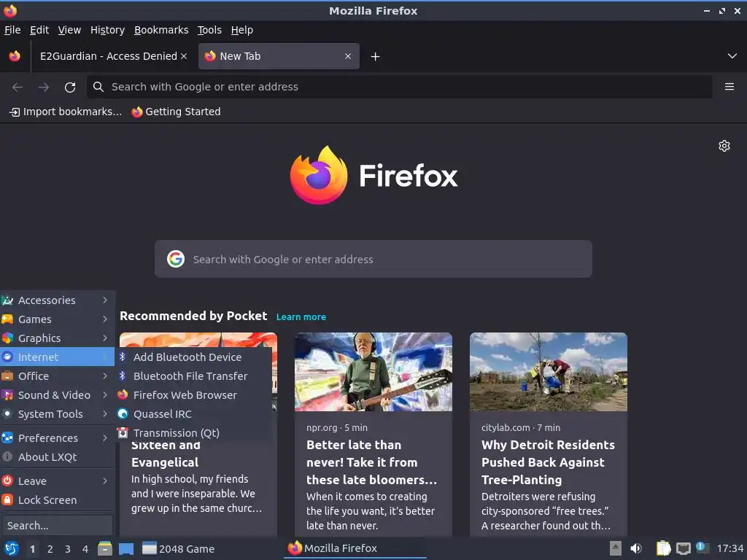Switch to virtual desktop 3

click(68, 549)
